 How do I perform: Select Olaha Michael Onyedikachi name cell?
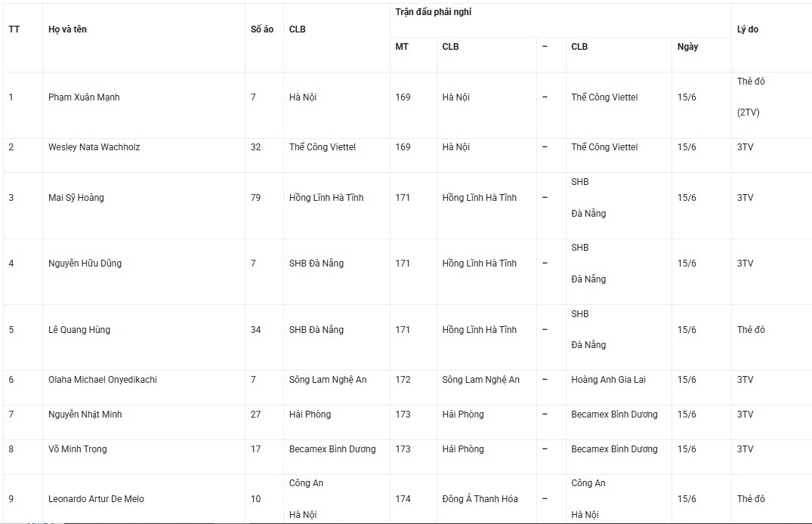tap(103, 380)
